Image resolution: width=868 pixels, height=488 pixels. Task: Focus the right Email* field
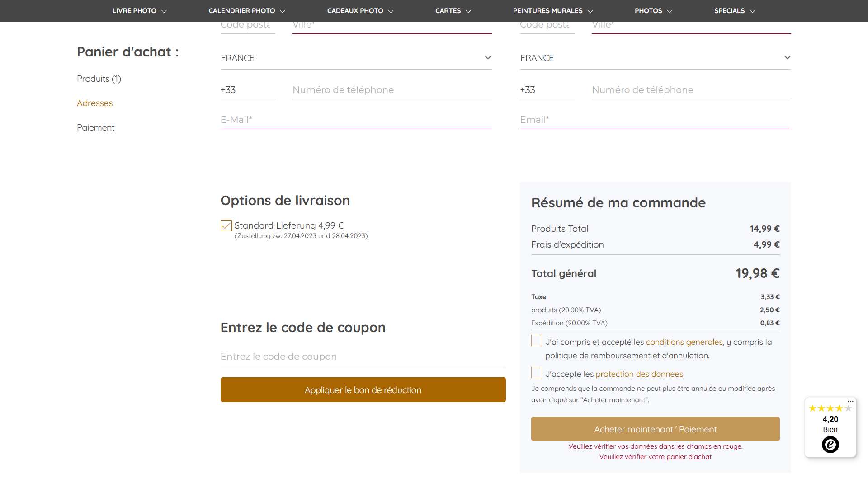[x=656, y=120]
